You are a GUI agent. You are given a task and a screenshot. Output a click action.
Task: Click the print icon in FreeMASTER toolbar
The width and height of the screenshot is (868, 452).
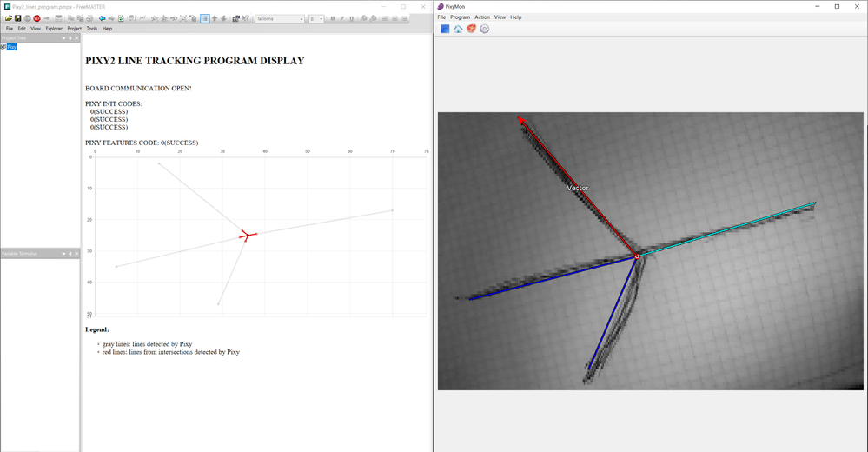pyautogui.click(x=89, y=18)
